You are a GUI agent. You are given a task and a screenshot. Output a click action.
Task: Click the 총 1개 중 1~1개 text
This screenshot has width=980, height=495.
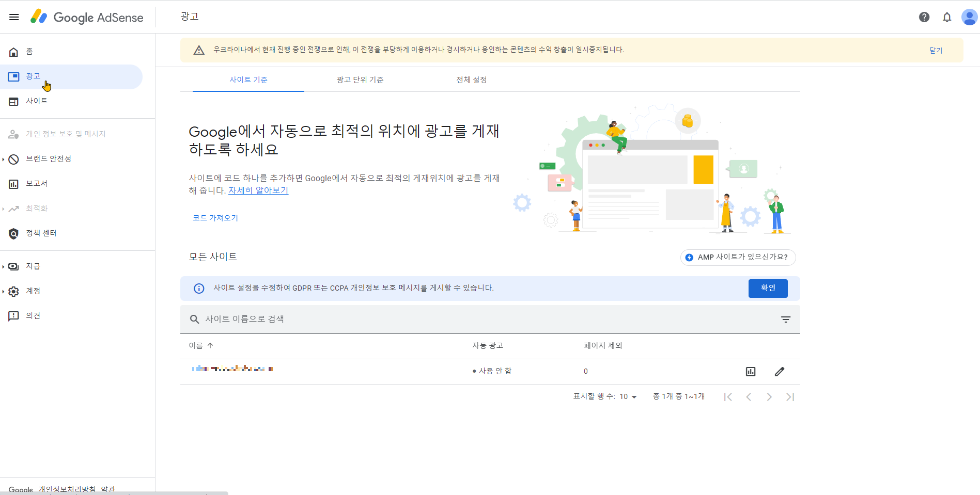click(x=679, y=396)
